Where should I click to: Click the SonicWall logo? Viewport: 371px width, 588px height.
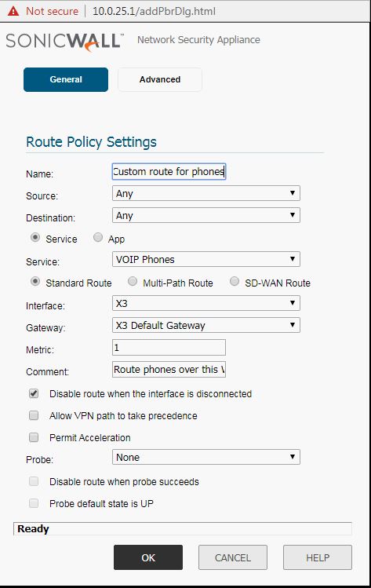tap(64, 42)
